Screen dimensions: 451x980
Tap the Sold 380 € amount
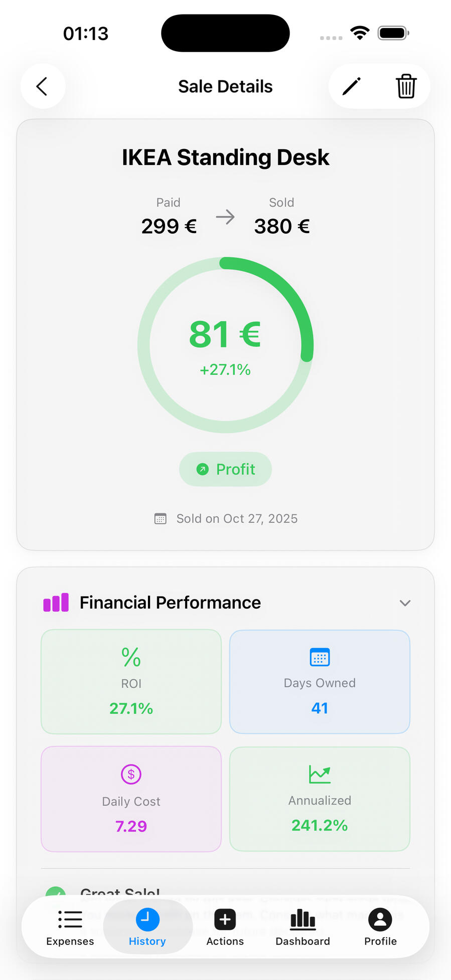(x=281, y=226)
